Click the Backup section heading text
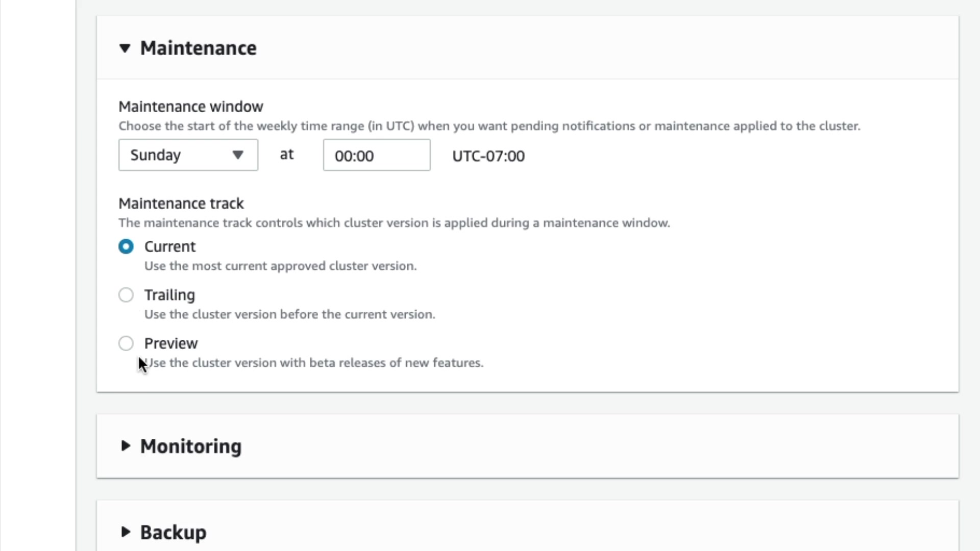The width and height of the screenshot is (980, 551). [173, 533]
